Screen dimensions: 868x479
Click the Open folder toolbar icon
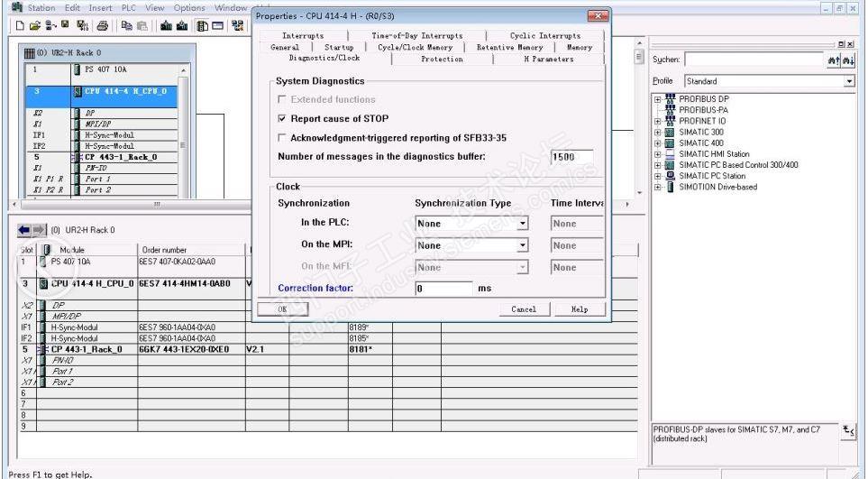pos(35,25)
